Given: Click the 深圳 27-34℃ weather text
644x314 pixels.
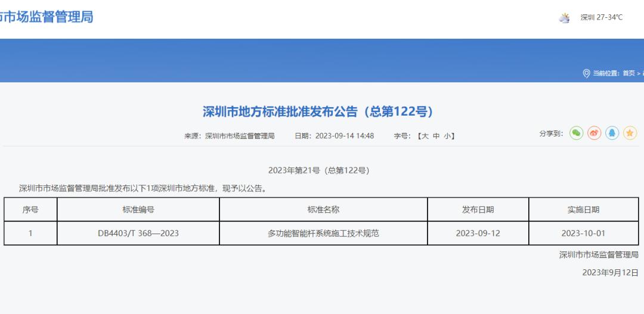Looking at the screenshot, I should click(x=601, y=18).
